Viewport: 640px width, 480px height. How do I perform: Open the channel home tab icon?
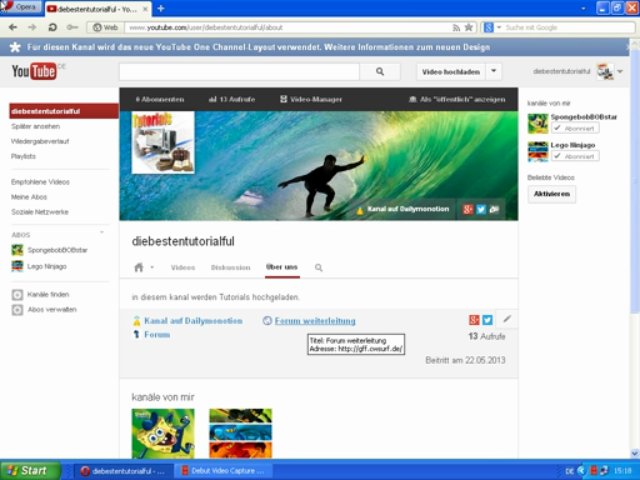139,268
